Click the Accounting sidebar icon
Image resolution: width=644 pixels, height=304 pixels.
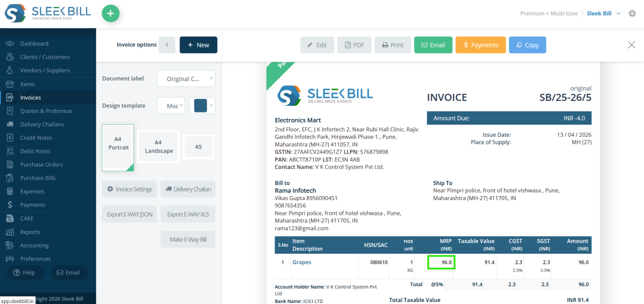[x=10, y=245]
